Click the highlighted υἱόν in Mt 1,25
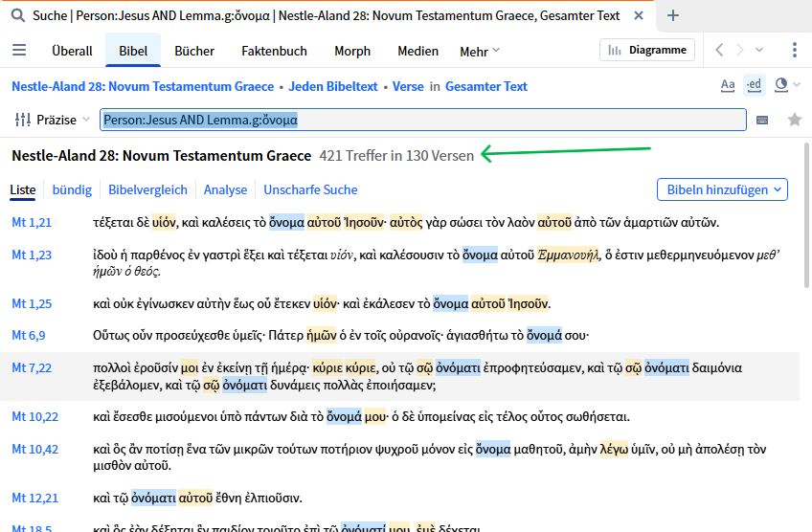The width and height of the screenshot is (812, 532). pos(326,303)
